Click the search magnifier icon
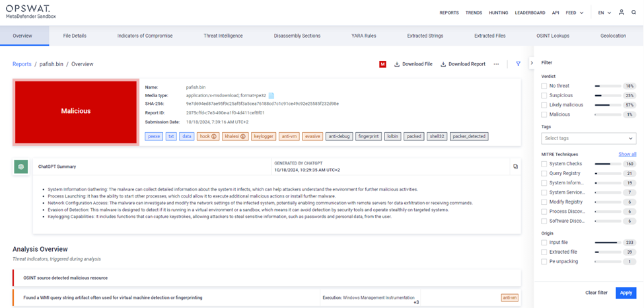 [633, 13]
